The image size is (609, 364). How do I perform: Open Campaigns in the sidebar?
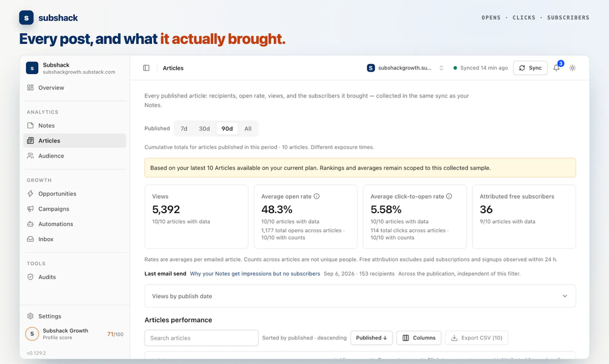75,209
